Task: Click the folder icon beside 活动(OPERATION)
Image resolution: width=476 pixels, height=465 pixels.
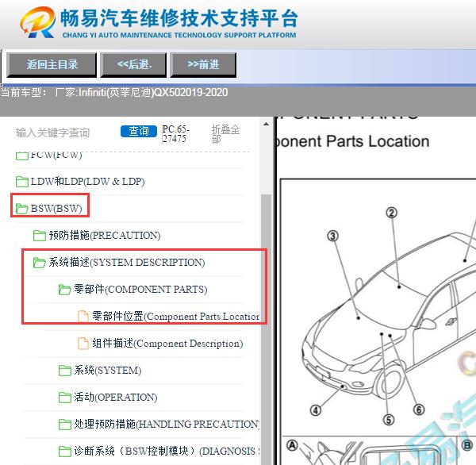Action: [65, 398]
